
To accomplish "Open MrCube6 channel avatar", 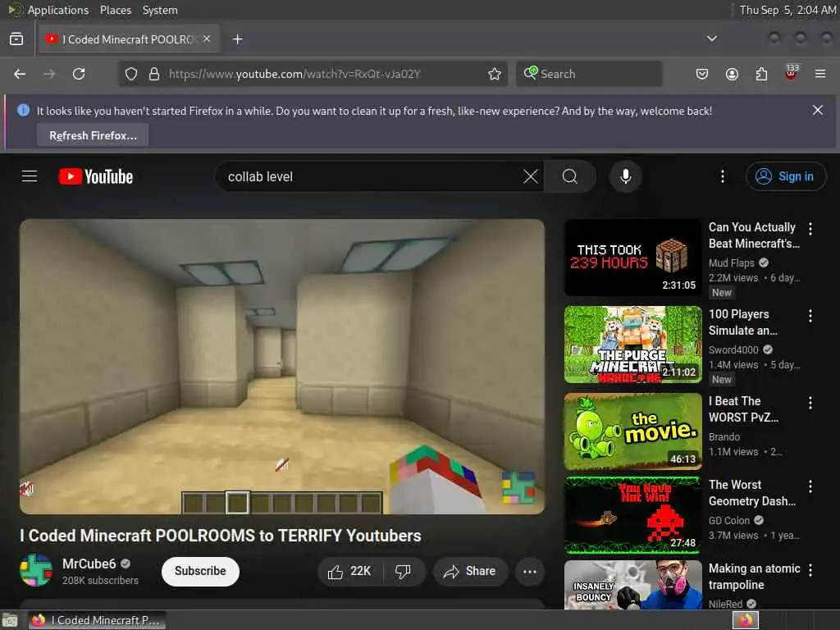I will 36,571.
